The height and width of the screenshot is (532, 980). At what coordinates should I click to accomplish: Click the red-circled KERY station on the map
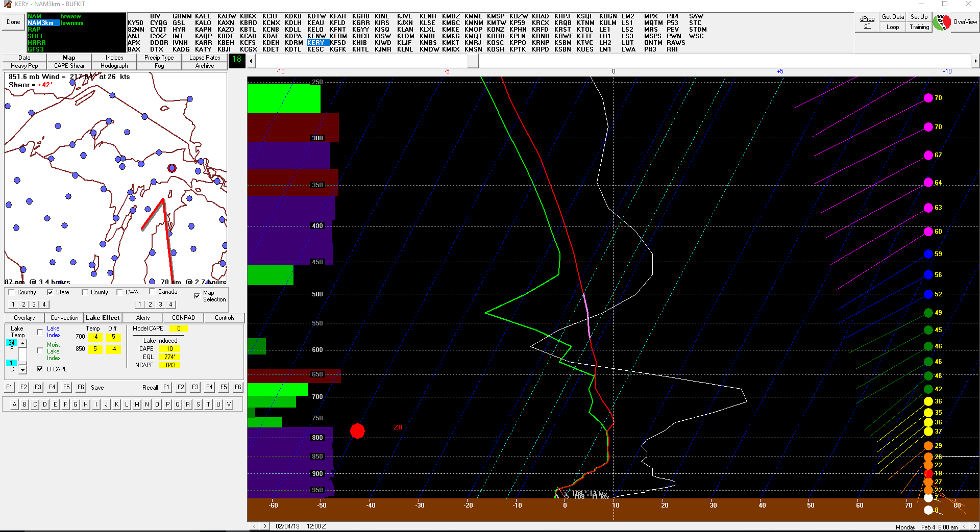pos(172,168)
